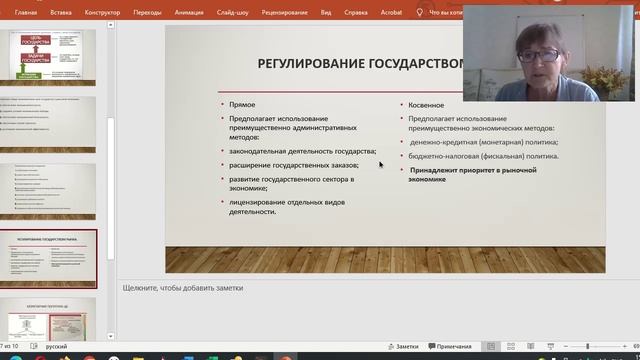Open the Переходы ribbon tab

pos(147,13)
